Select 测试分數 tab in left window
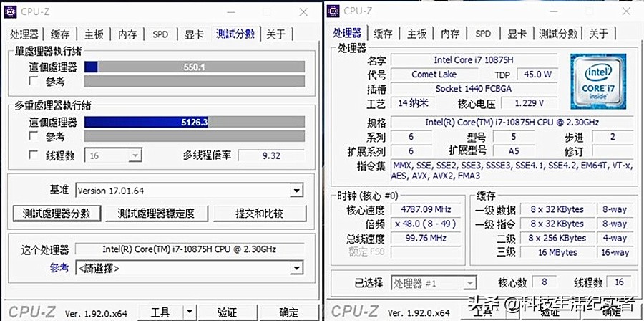Screen dimensions: 644x321 [235, 33]
